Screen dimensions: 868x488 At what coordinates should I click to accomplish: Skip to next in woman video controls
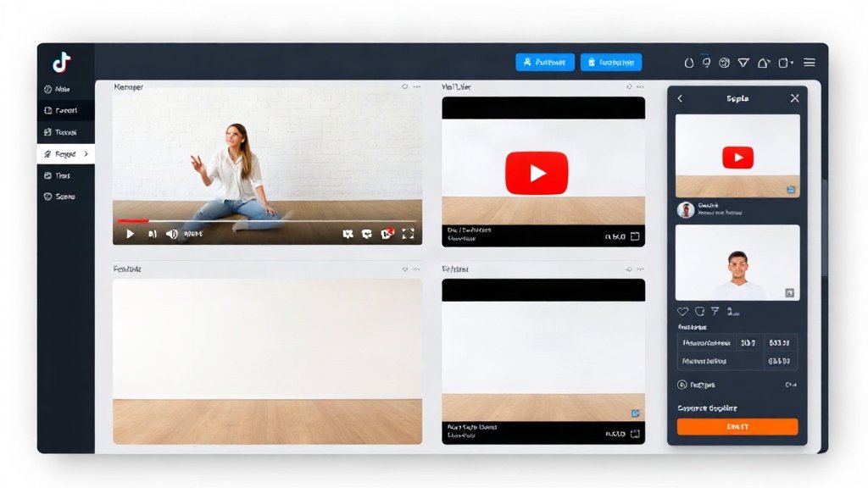point(153,234)
